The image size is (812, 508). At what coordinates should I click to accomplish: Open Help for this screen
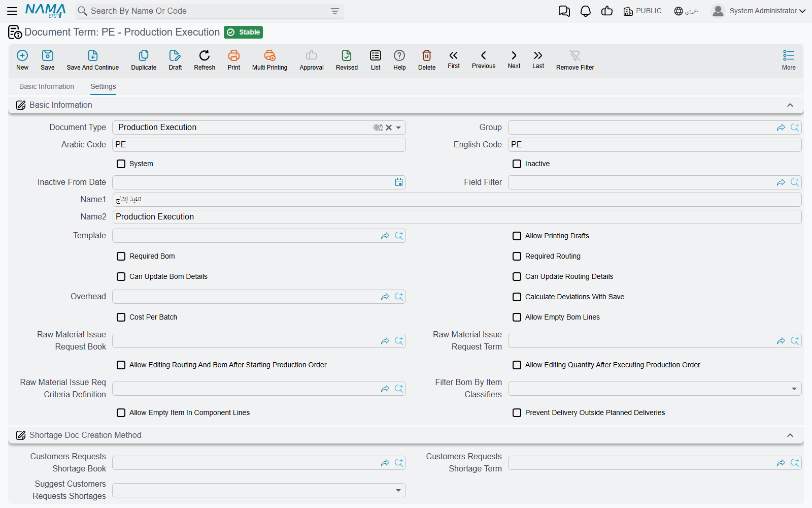(399, 60)
